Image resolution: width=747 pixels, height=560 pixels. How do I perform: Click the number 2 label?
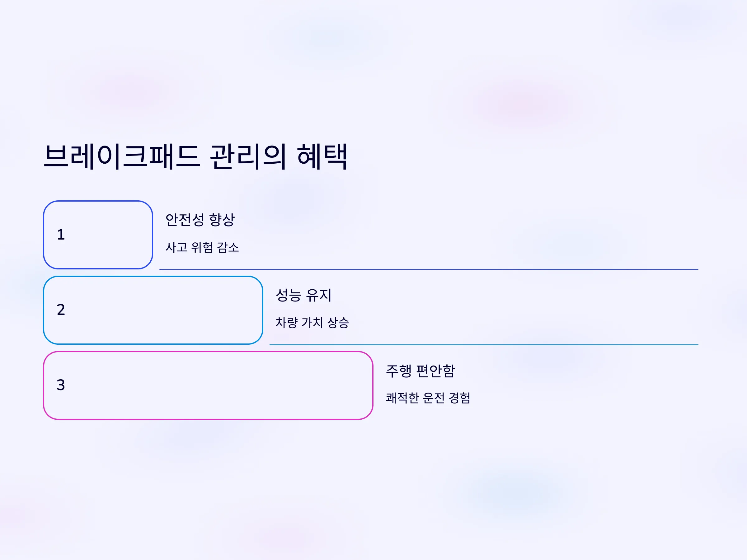[x=61, y=310]
